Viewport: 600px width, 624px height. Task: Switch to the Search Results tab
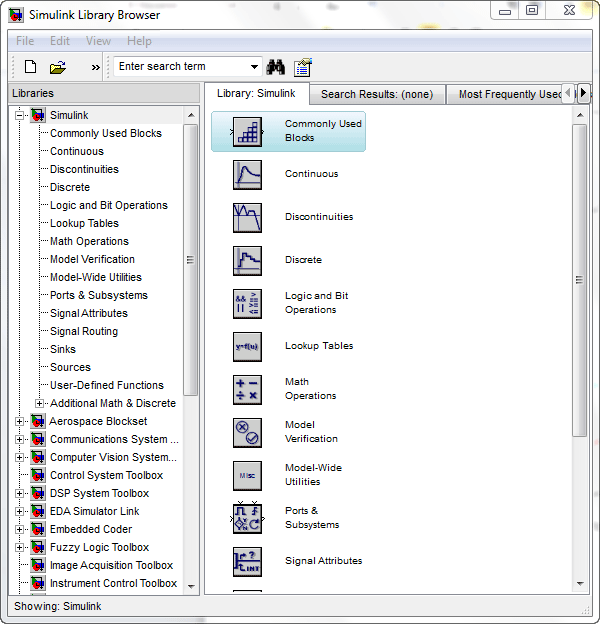pos(376,94)
